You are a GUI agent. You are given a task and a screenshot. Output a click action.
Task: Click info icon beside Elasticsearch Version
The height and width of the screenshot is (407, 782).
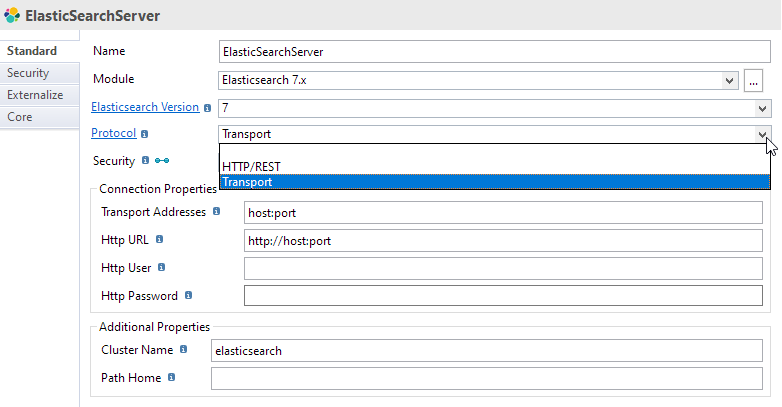click(207, 108)
